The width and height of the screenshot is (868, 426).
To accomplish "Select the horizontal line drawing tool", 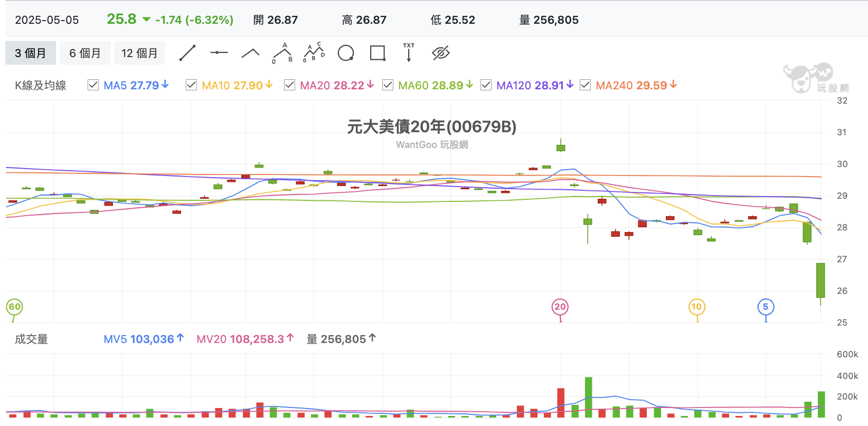I will tap(219, 53).
